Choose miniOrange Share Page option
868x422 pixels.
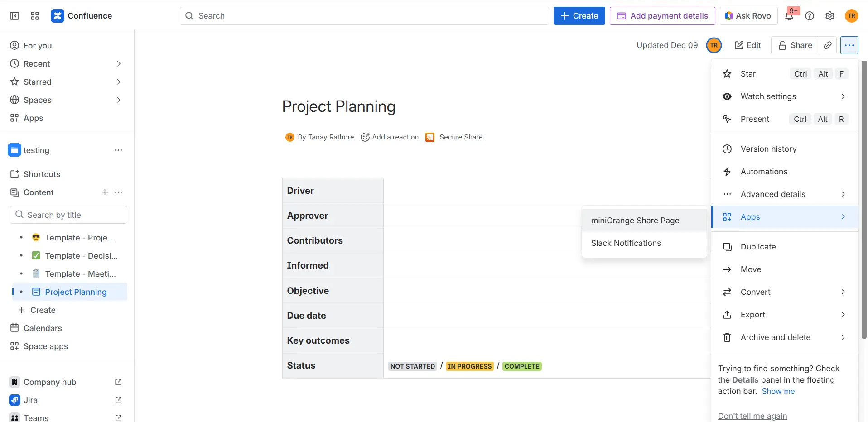635,221
